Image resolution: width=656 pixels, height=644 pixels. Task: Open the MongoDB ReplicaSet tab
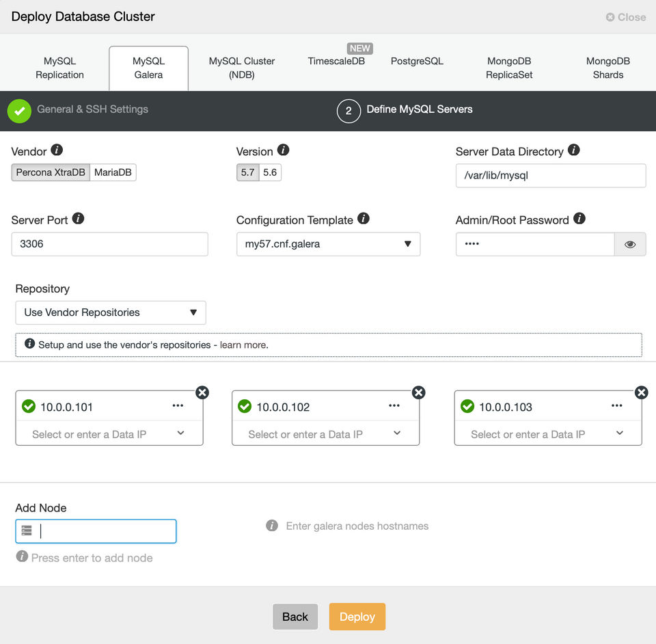509,68
